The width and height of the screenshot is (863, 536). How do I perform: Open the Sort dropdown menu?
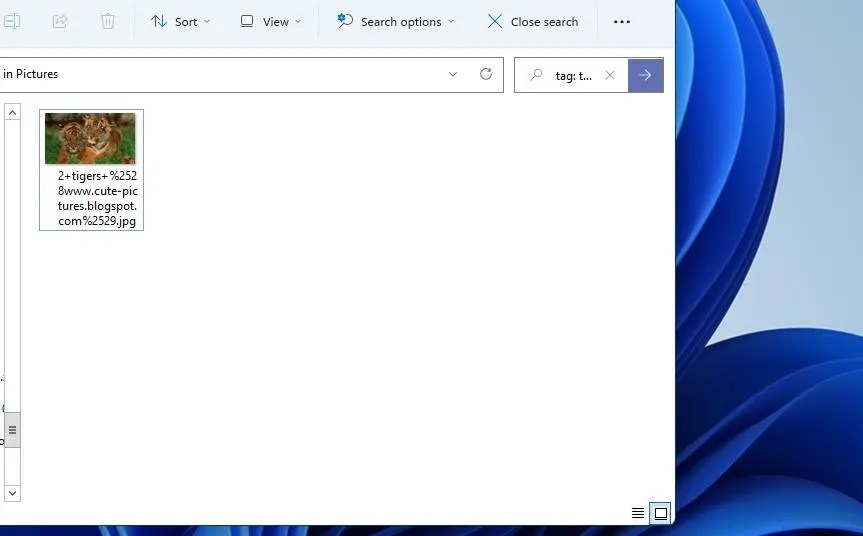(181, 21)
